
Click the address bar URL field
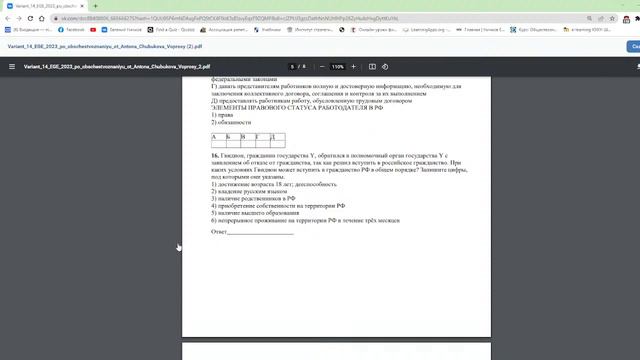point(318,18)
